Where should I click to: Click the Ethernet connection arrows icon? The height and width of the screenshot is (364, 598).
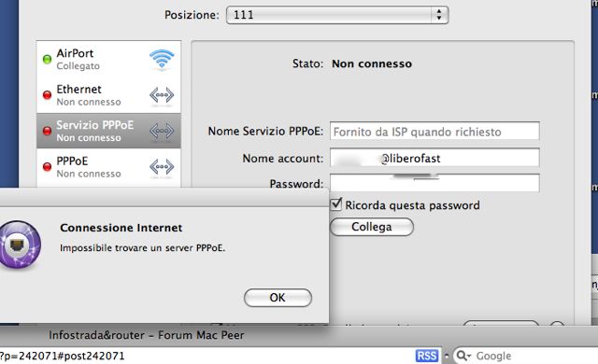pyautogui.click(x=162, y=95)
